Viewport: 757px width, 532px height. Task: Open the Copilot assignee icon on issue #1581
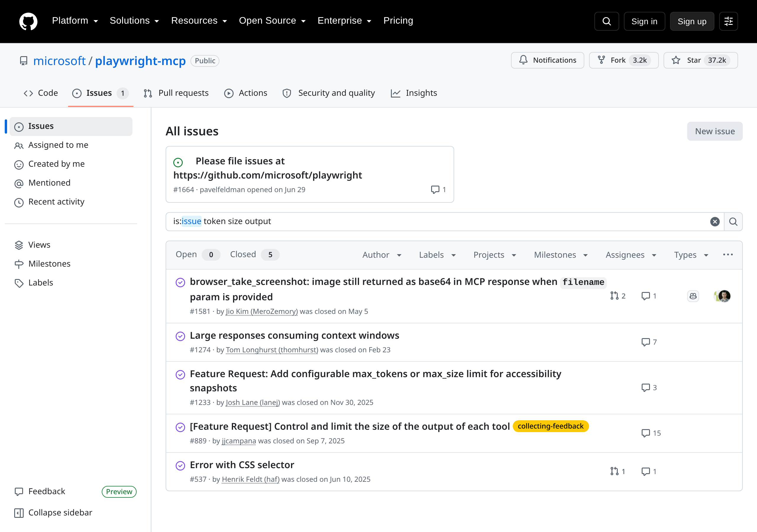693,296
